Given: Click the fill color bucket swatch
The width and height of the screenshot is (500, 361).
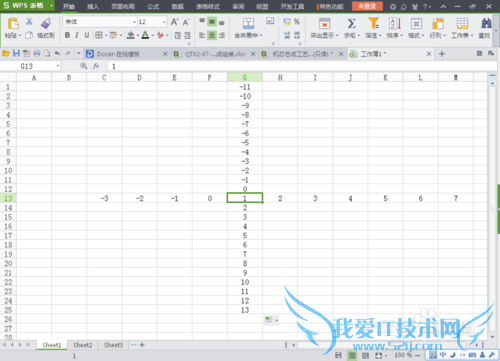Looking at the screenshot, I should 131,35.
